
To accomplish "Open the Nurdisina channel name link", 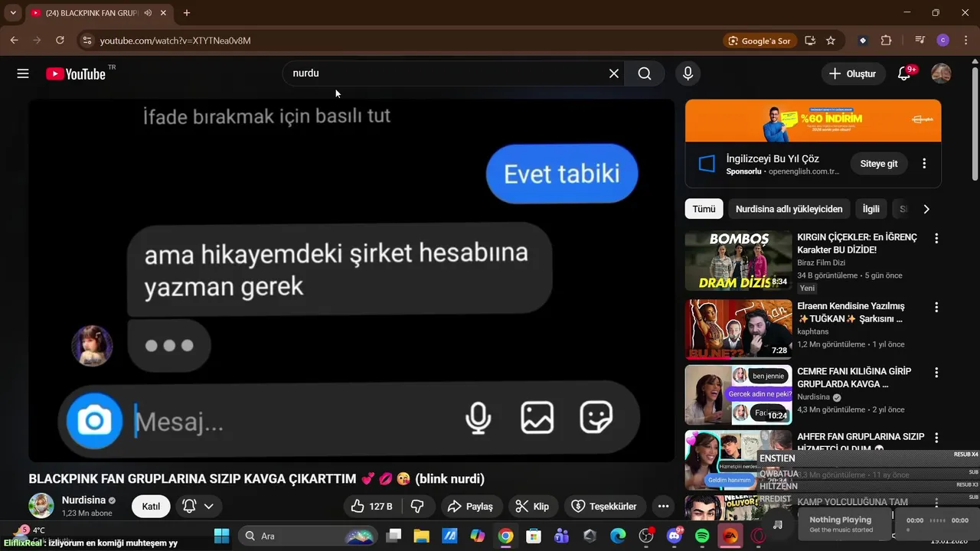I will point(83,500).
